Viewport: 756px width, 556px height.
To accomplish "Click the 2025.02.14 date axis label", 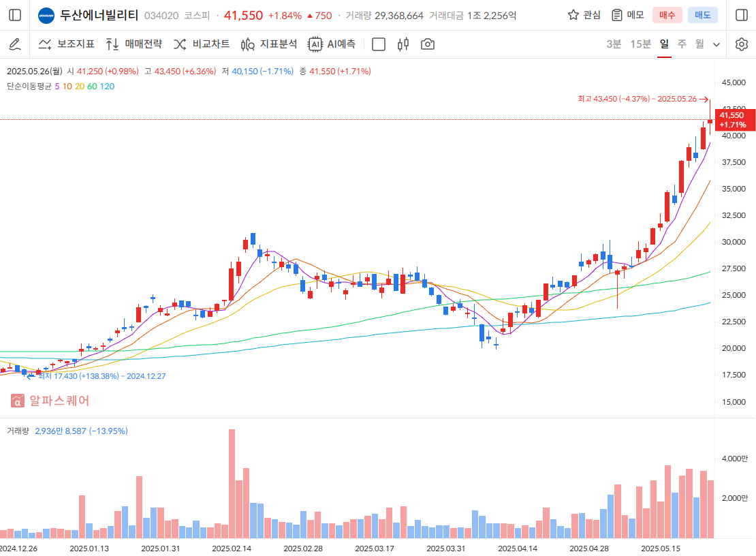I will (232, 549).
